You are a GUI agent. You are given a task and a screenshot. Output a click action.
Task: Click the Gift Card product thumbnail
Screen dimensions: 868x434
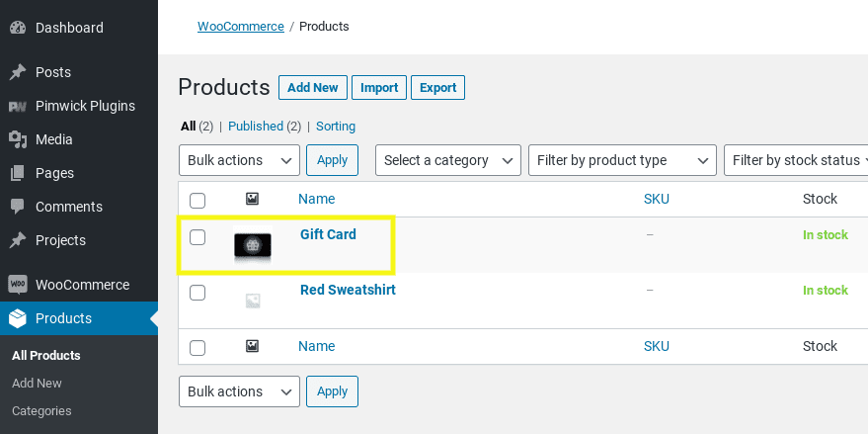(x=253, y=245)
